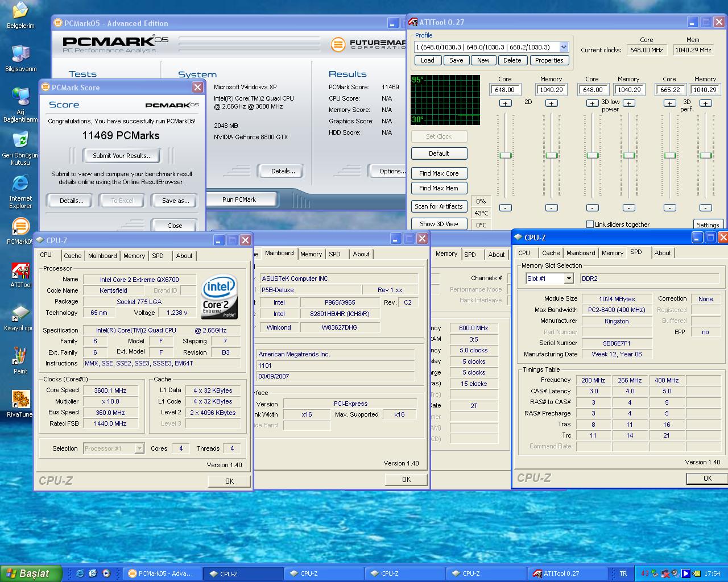This screenshot has height=582, width=728.
Task: Click PCMark Score dialog title icon
Action: (x=45, y=88)
